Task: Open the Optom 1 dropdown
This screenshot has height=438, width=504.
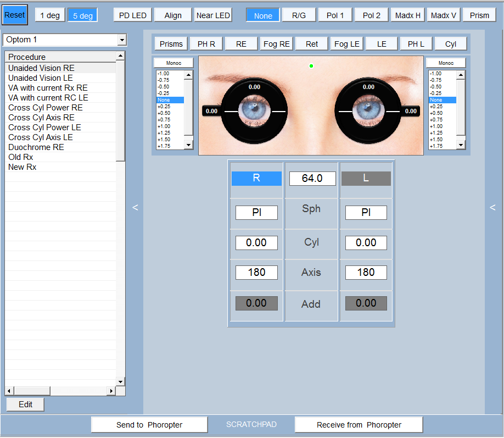Action: coord(65,40)
